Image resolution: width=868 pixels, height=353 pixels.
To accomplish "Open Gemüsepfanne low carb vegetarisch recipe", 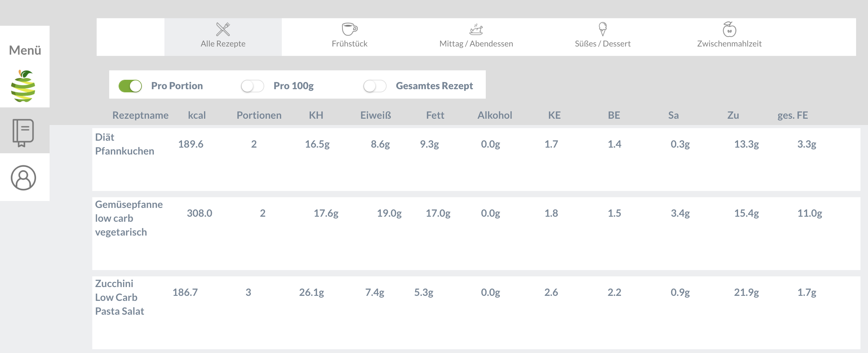I will pos(128,218).
